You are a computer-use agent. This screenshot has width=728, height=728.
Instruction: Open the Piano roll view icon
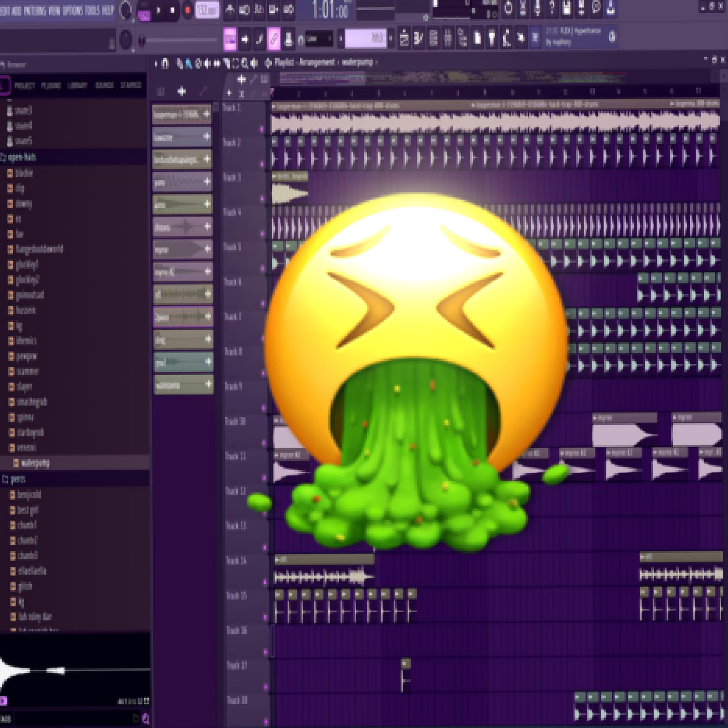[x=419, y=38]
